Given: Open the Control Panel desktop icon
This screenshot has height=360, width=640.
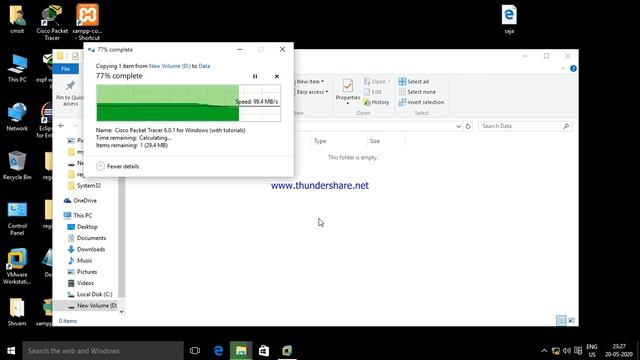Looking at the screenshot, I should coord(17,218).
